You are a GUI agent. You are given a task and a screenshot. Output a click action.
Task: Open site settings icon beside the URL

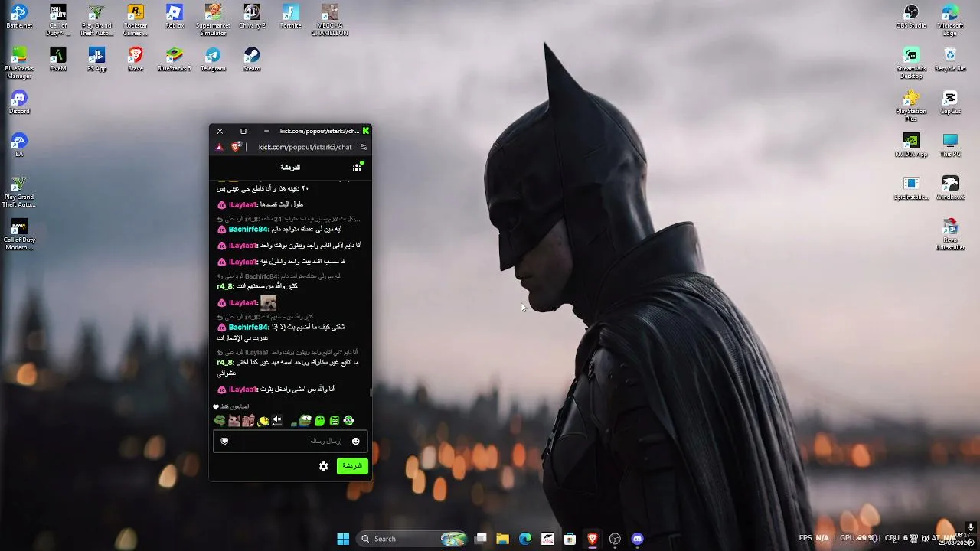[364, 147]
